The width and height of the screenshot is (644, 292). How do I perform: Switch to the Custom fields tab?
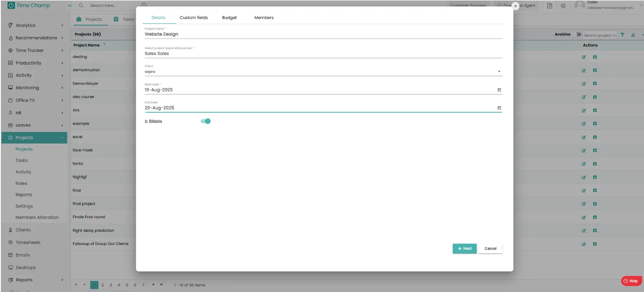tap(194, 18)
